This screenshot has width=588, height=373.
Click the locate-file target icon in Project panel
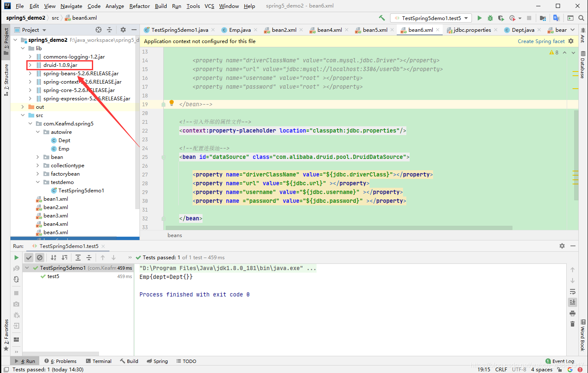tap(99, 30)
